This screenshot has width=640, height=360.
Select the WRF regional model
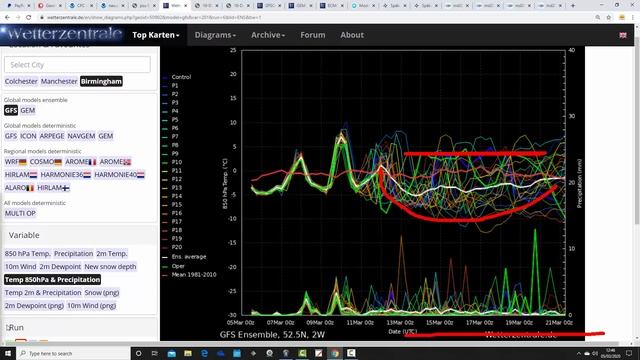point(16,162)
